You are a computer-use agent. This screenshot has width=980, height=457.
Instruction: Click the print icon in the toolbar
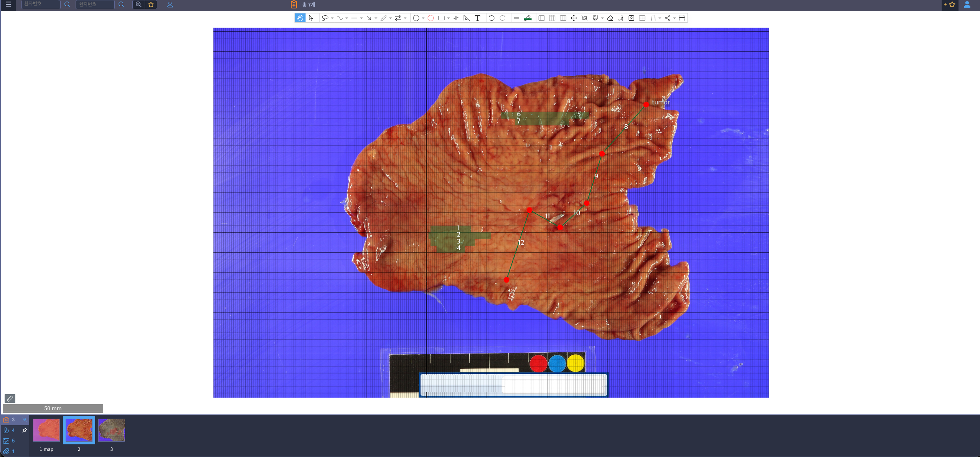click(682, 18)
